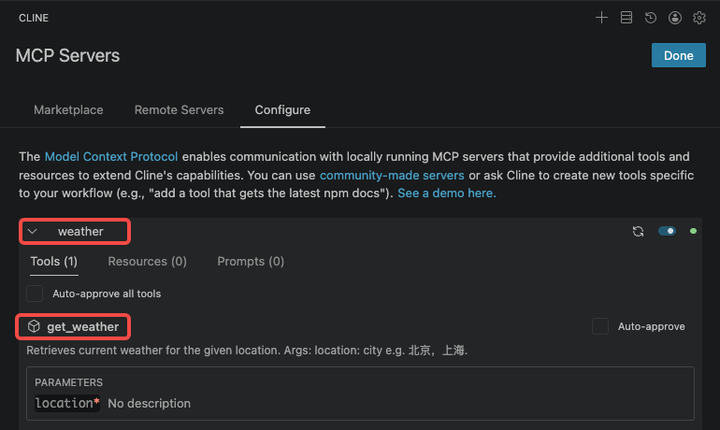Switch to the Marketplace tab
This screenshot has height=430, width=720.
click(68, 110)
